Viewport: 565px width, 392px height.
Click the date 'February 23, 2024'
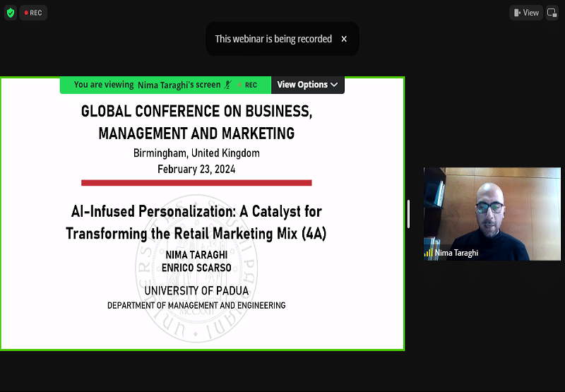coord(196,169)
